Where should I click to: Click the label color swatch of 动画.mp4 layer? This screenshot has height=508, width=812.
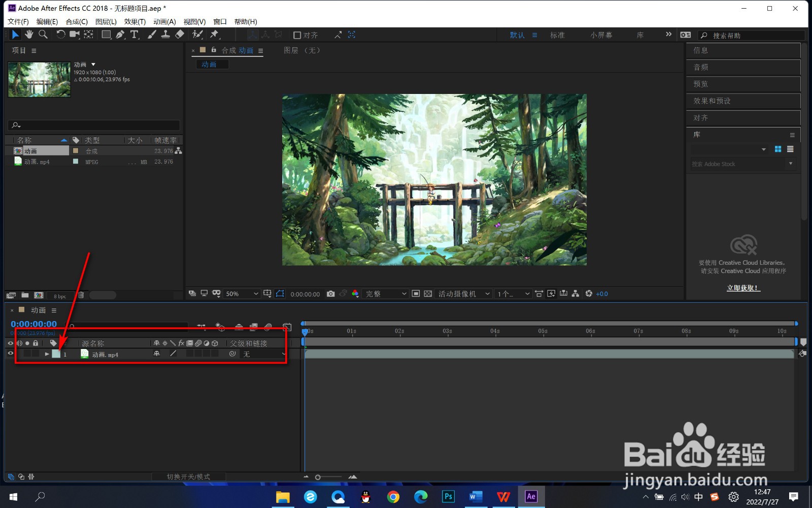click(56, 354)
